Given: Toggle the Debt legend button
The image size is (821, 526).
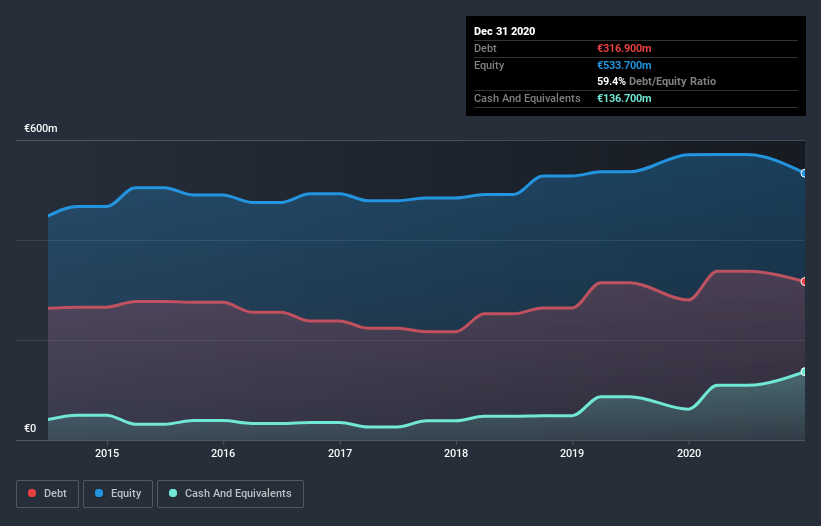Looking at the screenshot, I should click(48, 494).
